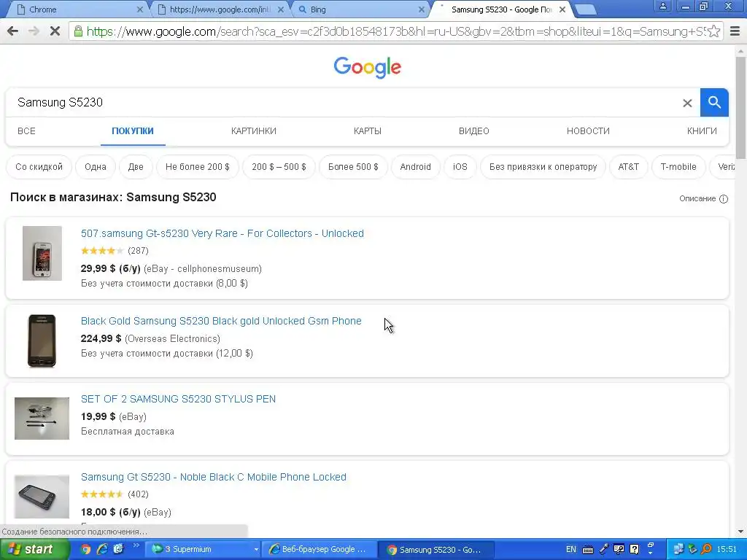Viewport: 747px width, 560px height.
Task: Click the green padlock security icon
Action: coord(77,31)
